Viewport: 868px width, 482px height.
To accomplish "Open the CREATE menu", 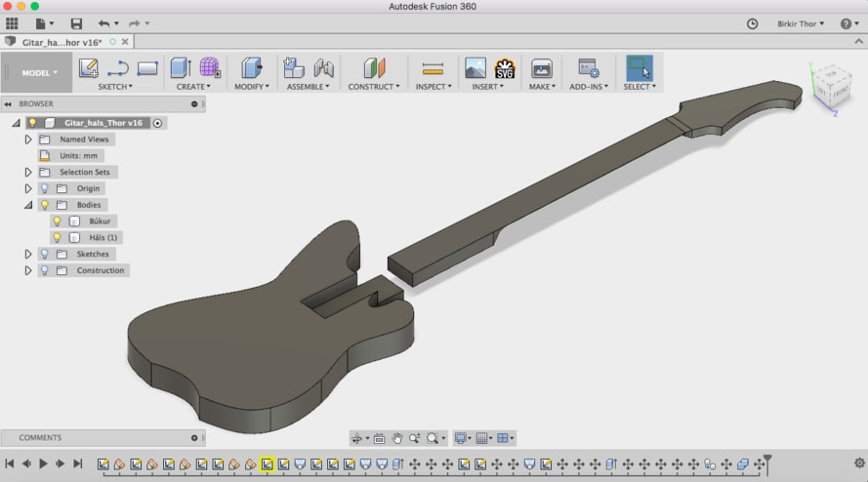I will coord(193,87).
